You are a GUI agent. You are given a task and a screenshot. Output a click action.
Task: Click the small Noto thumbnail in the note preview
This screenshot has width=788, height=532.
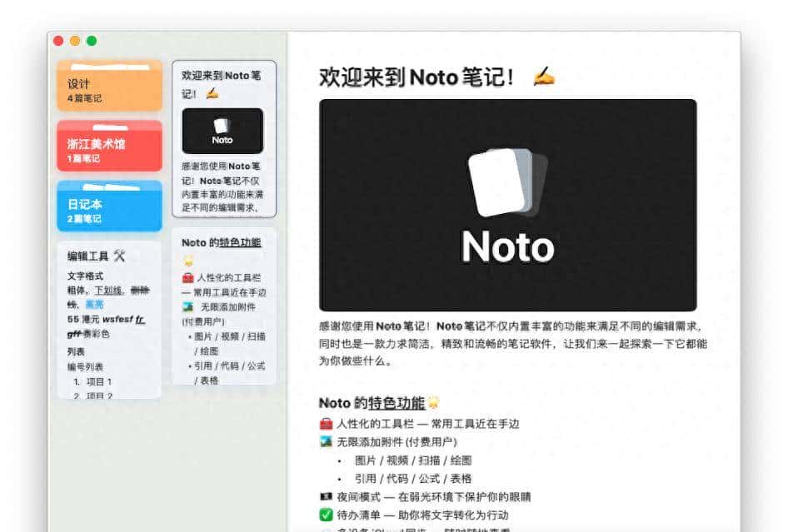(x=222, y=132)
